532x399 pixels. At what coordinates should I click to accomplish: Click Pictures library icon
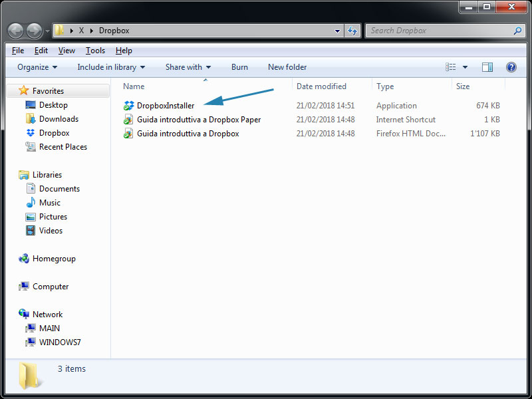[31, 217]
